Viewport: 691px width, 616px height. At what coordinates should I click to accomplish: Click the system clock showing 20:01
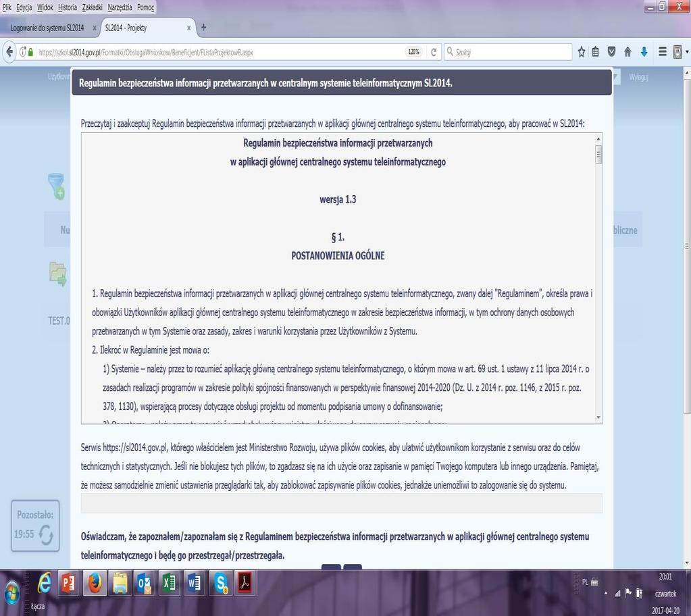665,577
